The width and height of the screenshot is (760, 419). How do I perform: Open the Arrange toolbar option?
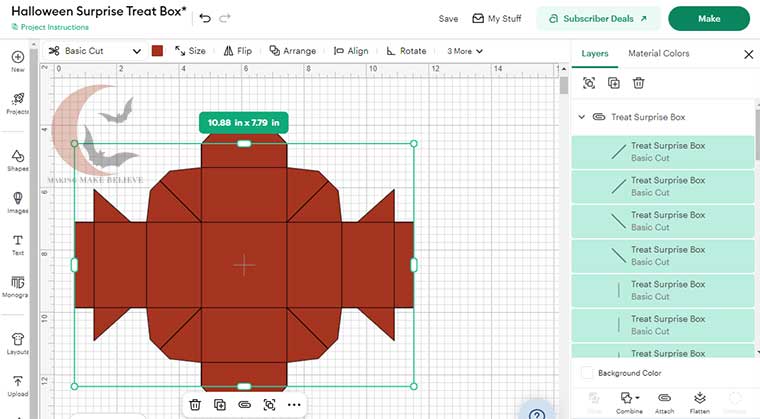coord(292,50)
